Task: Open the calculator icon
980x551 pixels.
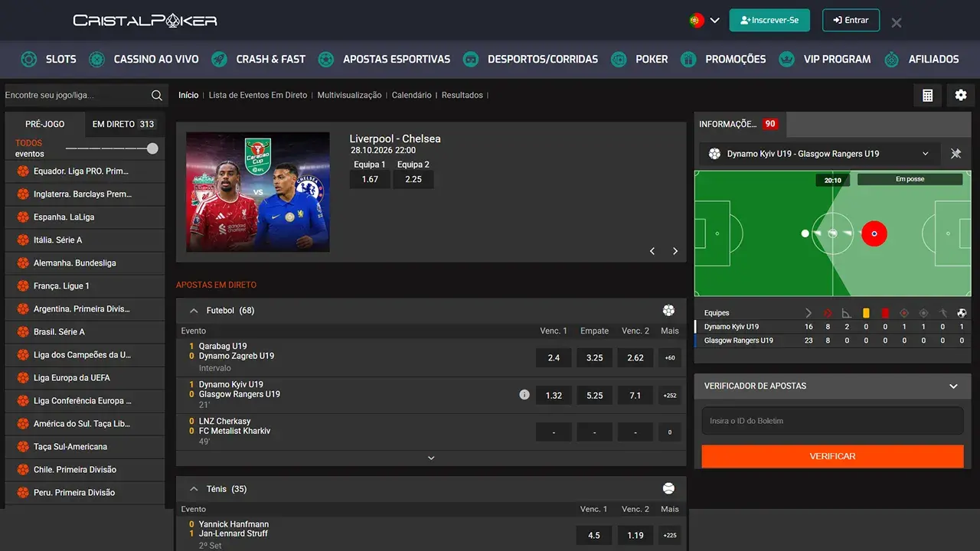Action: 927,95
